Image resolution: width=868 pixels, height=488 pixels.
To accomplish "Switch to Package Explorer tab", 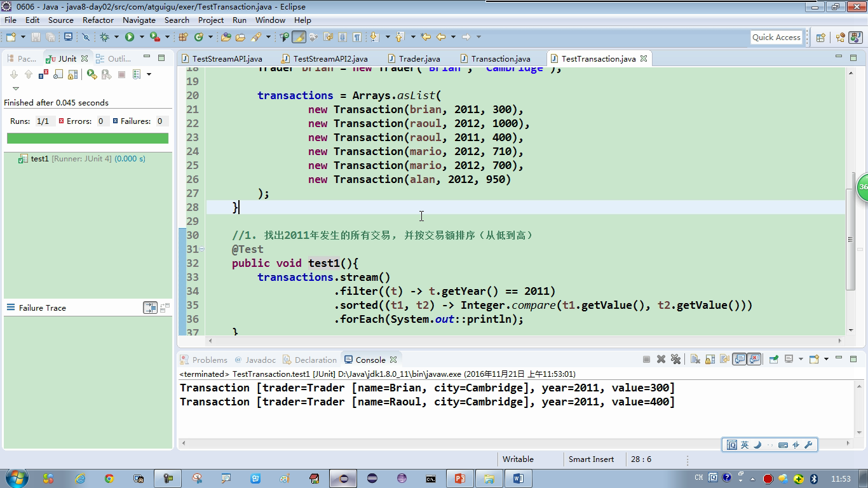I will click(x=22, y=58).
